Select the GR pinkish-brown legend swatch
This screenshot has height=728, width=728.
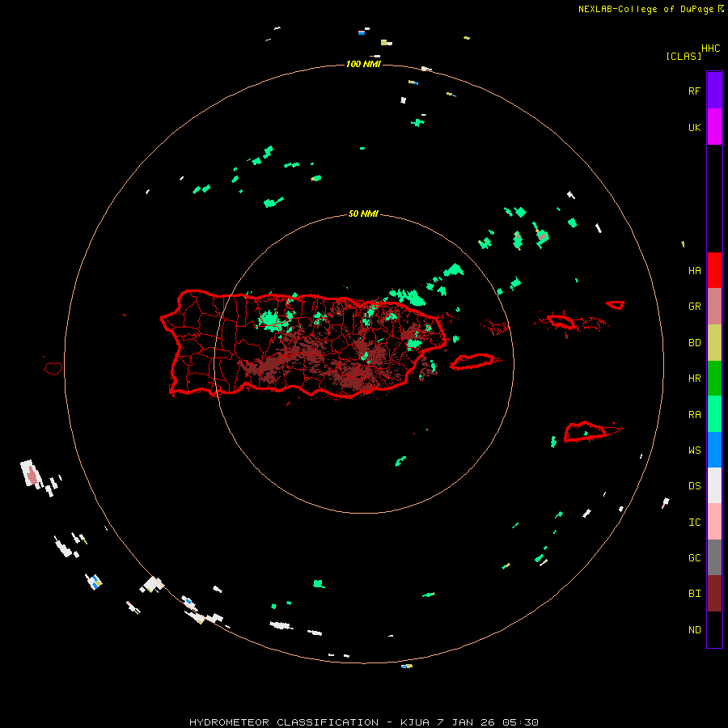point(714,307)
